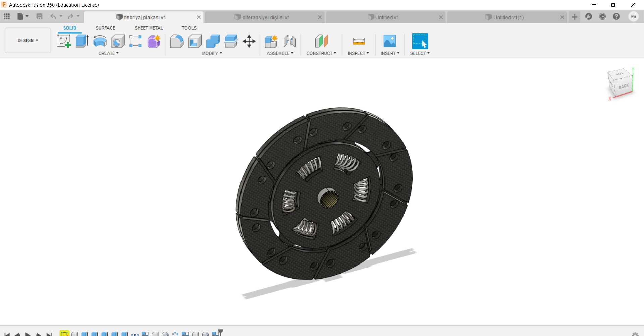
Task: Expand the INSPECT dropdown menu
Action: tap(358, 53)
